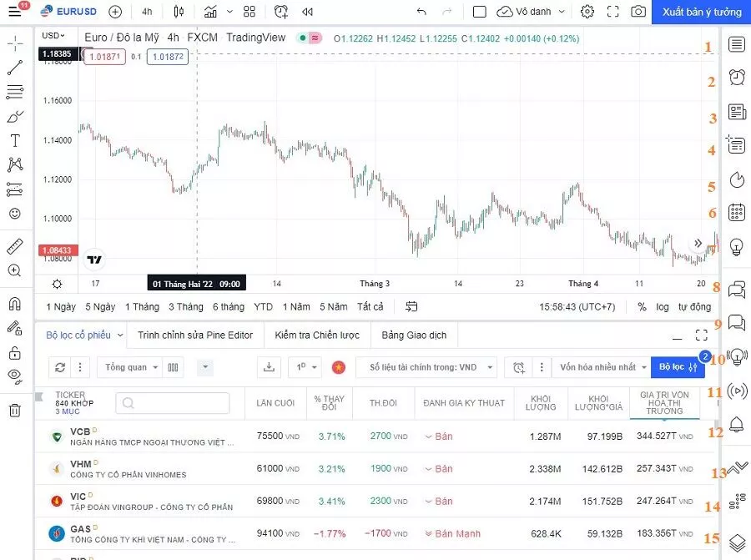Screen dimensions: 751x560
Task: Open the 4h timeframe selector
Action: pyautogui.click(x=147, y=12)
